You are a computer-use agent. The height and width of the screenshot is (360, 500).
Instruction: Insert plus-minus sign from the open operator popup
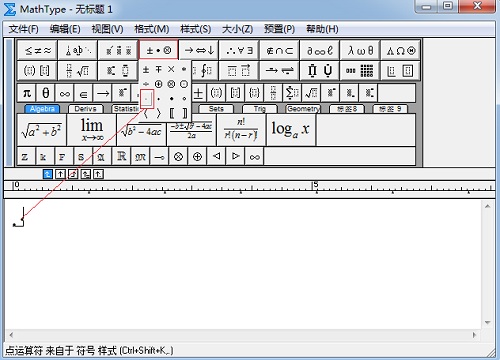tap(146, 69)
